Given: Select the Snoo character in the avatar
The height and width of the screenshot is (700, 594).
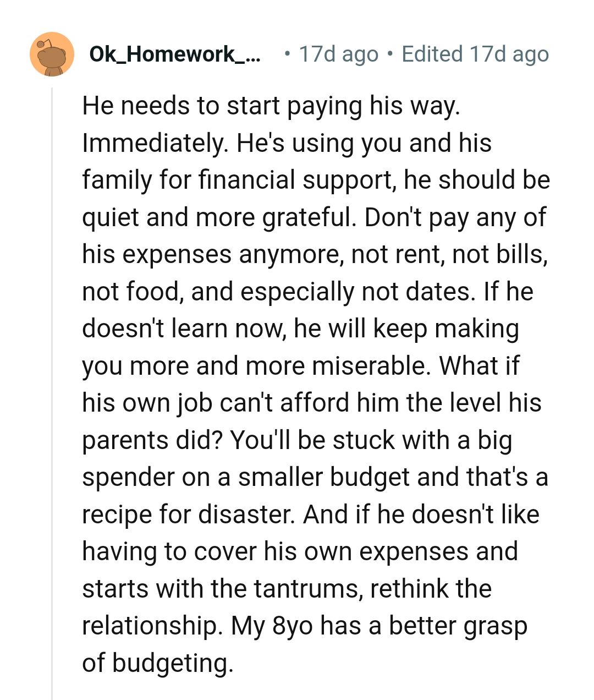Looking at the screenshot, I should click(52, 55).
